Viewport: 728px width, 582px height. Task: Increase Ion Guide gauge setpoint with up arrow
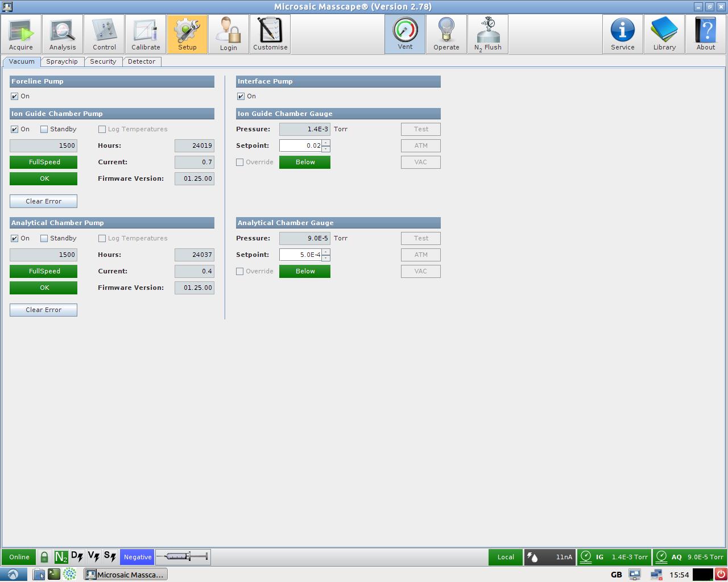point(326,143)
